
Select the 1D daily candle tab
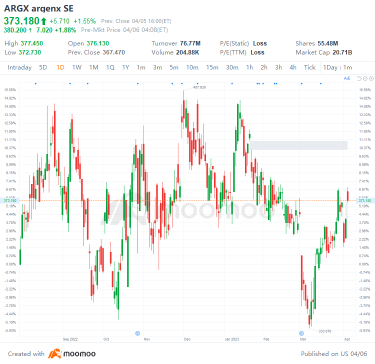click(60, 67)
